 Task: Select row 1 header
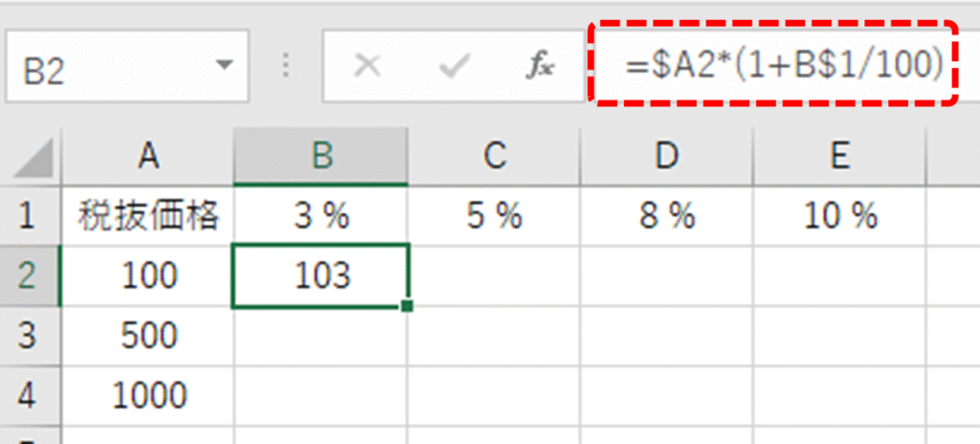point(28,216)
